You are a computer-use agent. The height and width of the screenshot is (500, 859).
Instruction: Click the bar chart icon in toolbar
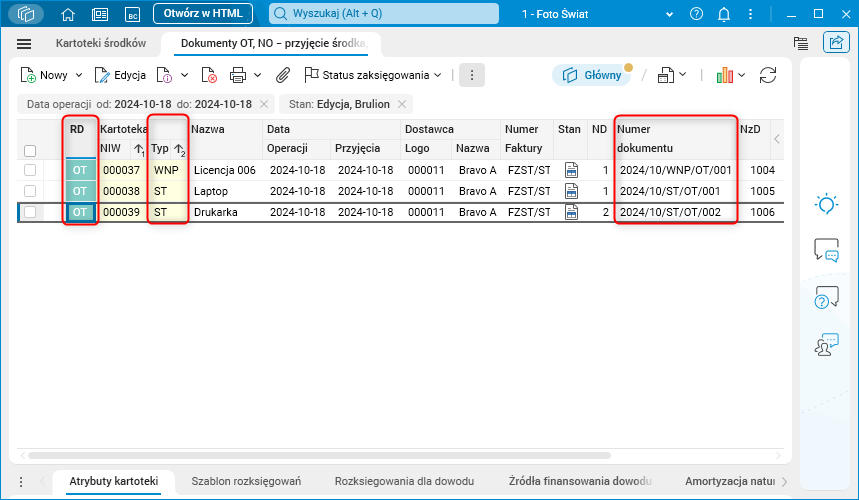[724, 75]
